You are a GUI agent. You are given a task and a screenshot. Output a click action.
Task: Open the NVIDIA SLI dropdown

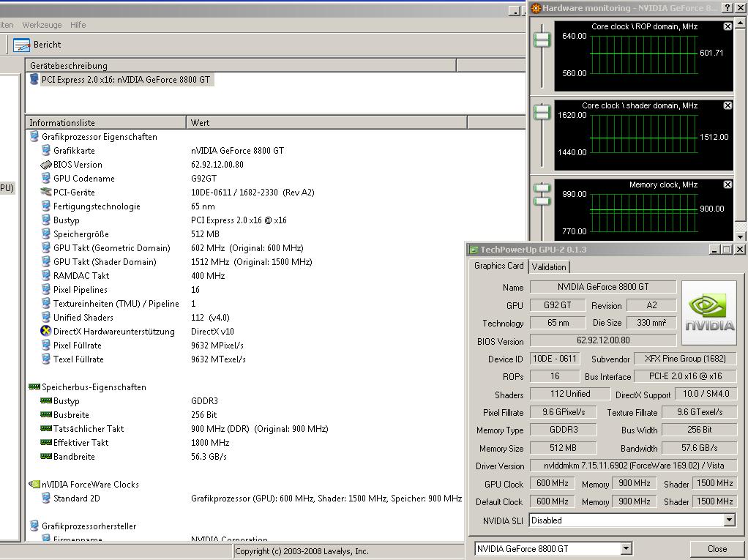(x=729, y=520)
